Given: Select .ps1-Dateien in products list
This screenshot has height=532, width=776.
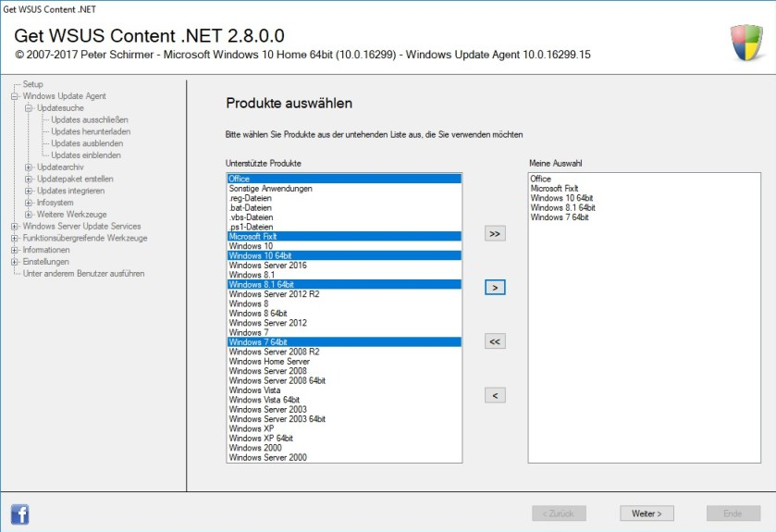Looking at the screenshot, I should (344, 227).
